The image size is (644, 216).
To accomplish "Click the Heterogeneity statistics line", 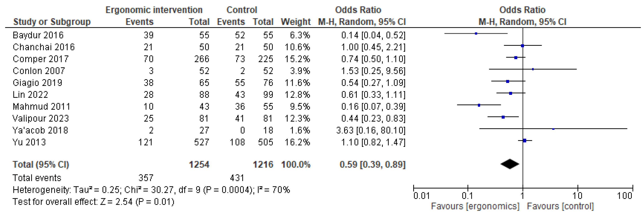I will [151, 190].
